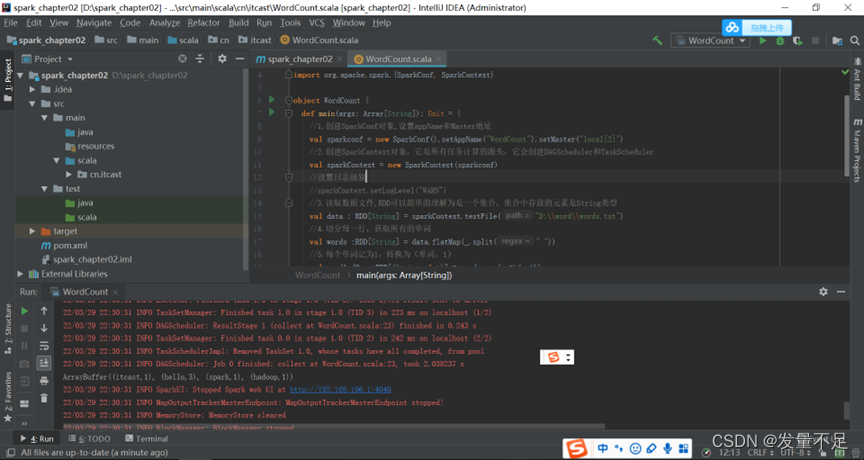This screenshot has height=460, width=864.
Task: Expand the cn.itcast package node
Action: click(x=70, y=174)
